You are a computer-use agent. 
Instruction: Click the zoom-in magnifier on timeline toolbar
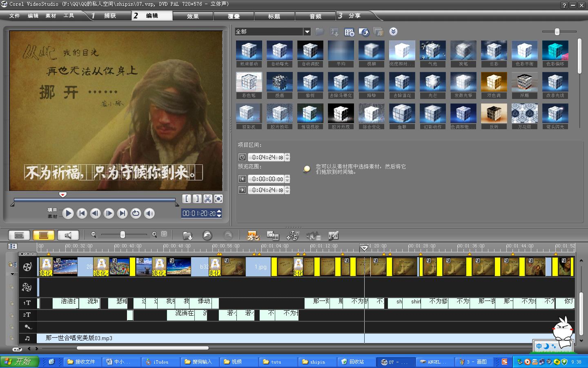click(x=154, y=234)
